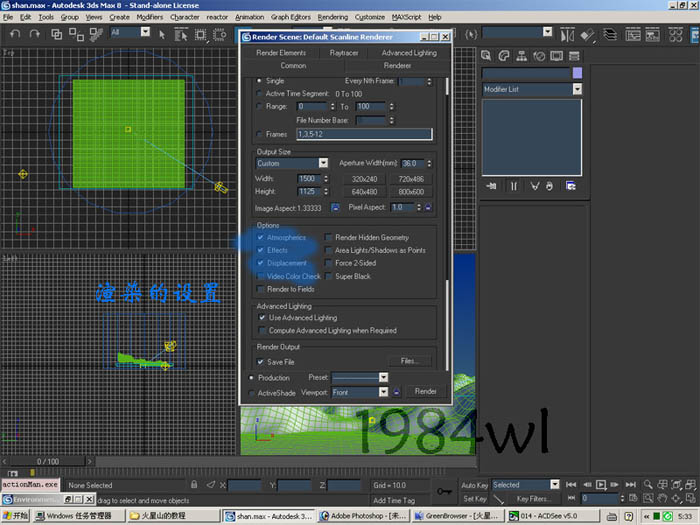The height and width of the screenshot is (525, 700).
Task: Select the Unlink Selection tool
Action: (76, 34)
